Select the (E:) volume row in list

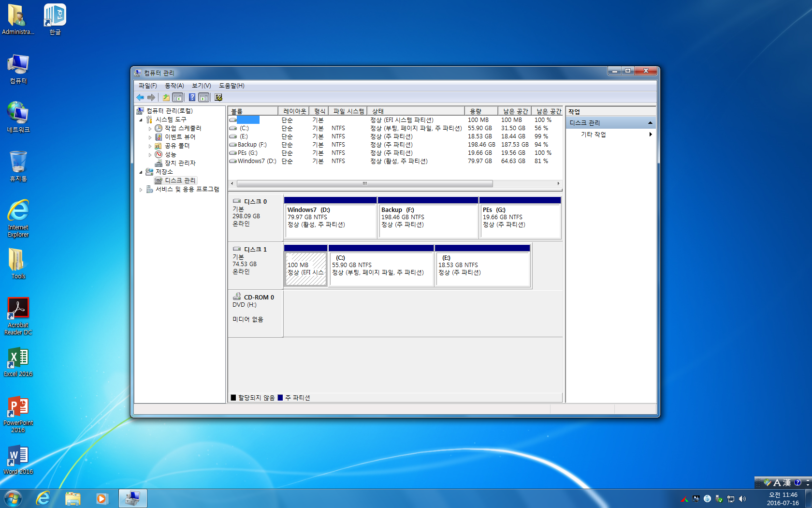395,136
